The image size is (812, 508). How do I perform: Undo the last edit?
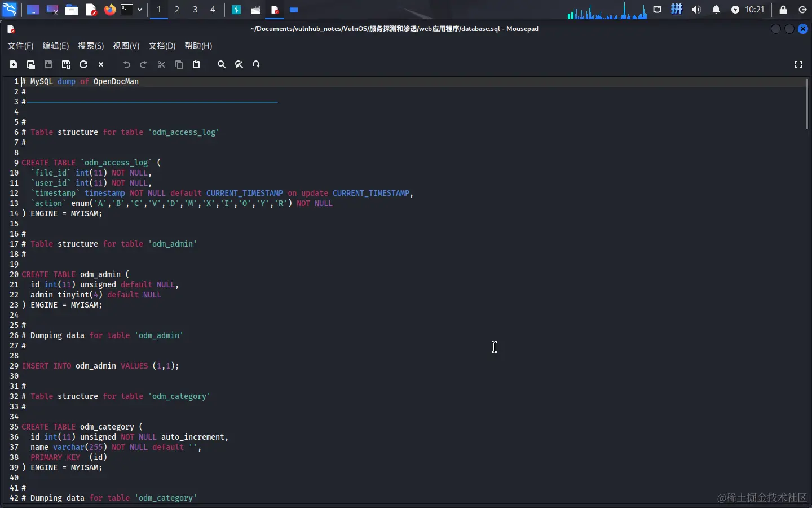coord(126,64)
